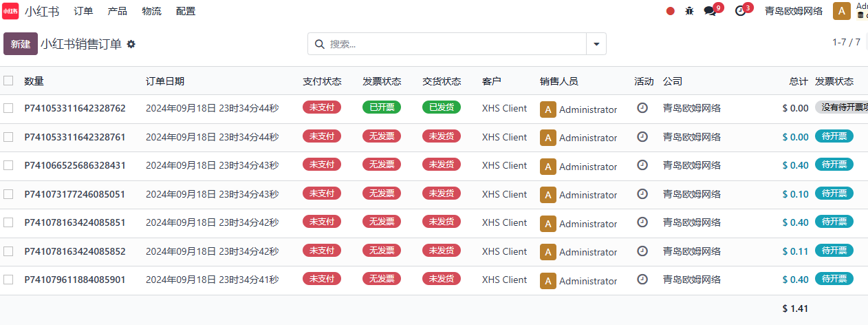Image resolution: width=868 pixels, height=325 pixels.
Task: Open activity clock for order P741079611884085901
Action: [642, 280]
